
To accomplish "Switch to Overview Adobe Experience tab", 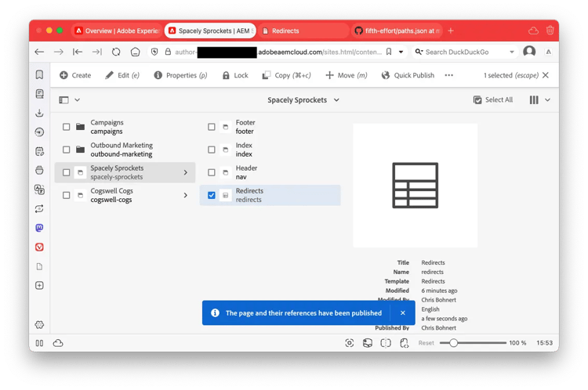I will (x=117, y=31).
